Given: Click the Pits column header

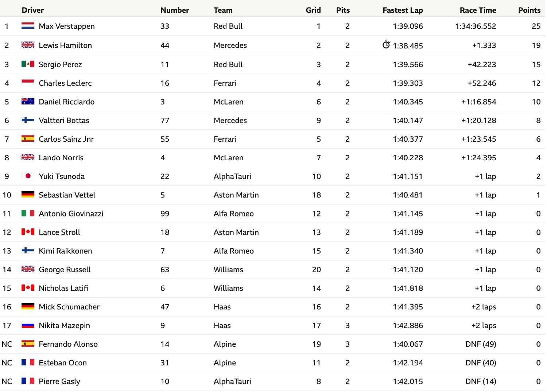Looking at the screenshot, I should coord(343,10).
